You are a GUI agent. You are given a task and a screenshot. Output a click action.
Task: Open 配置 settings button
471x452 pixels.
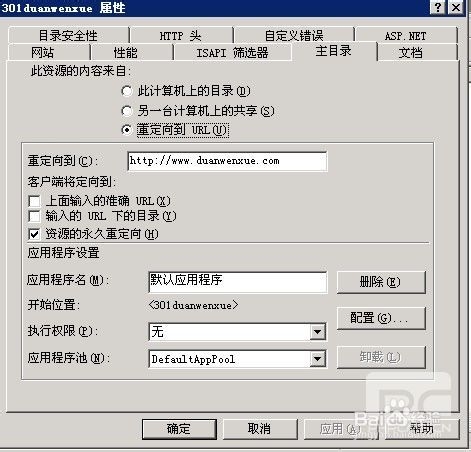381,318
